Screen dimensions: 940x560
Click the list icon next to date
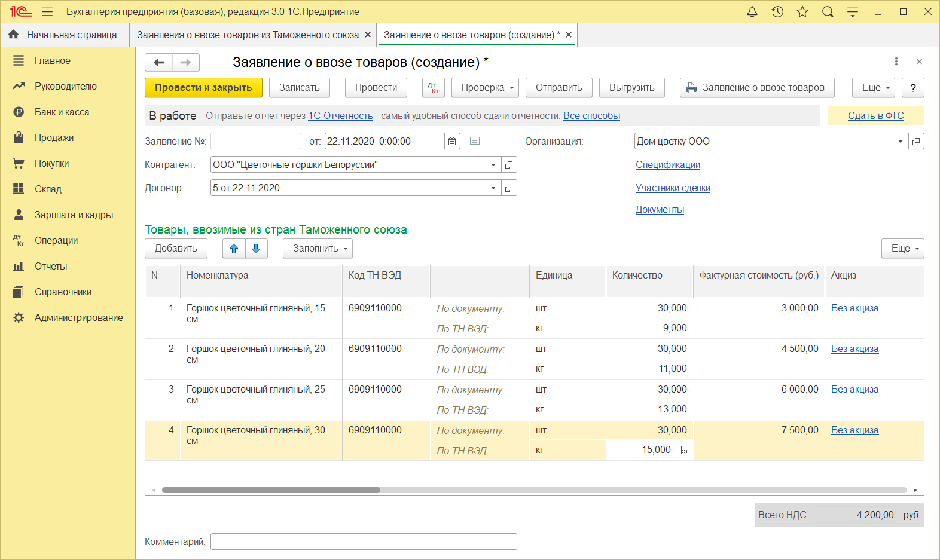[x=475, y=141]
